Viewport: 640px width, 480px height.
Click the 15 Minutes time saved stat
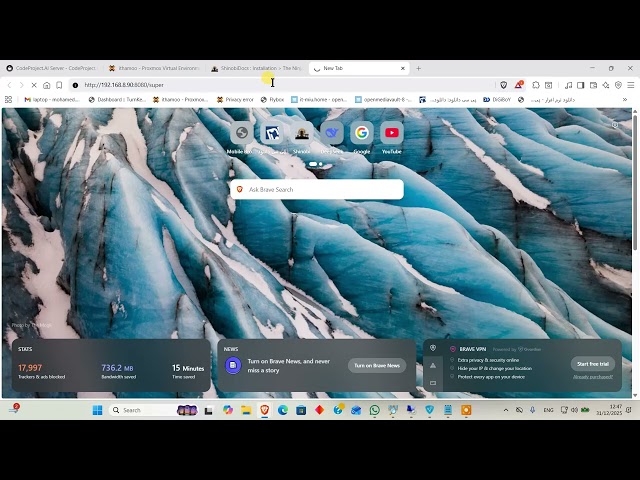(188, 371)
